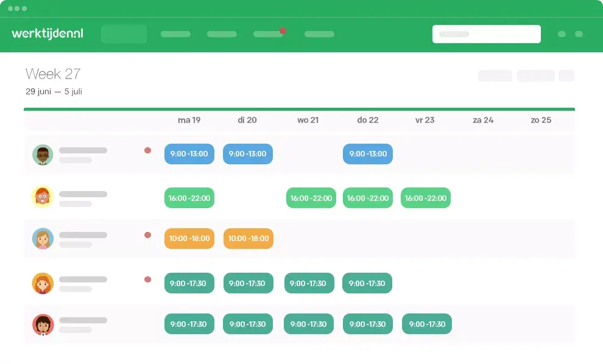Open the 'ma 19' column heading

[189, 120]
